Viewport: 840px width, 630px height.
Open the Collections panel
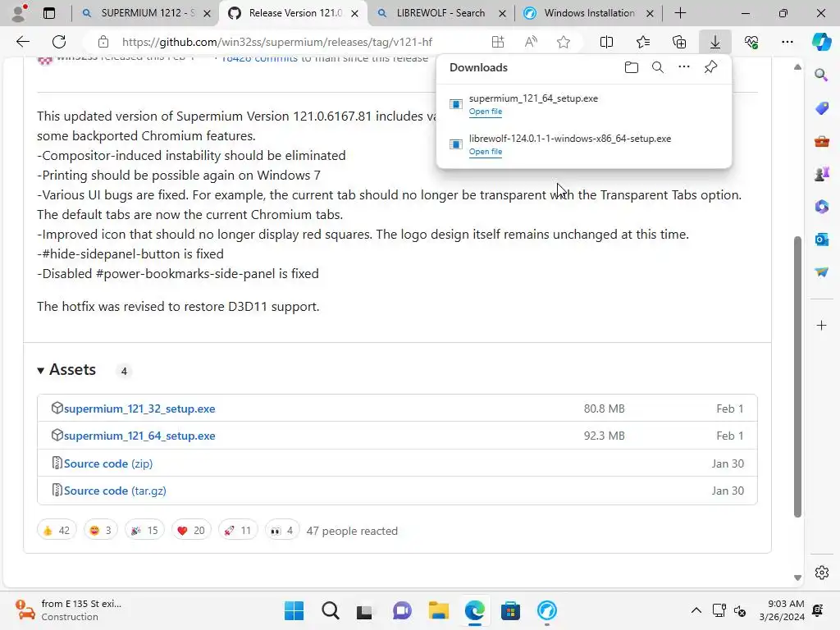[x=679, y=42]
